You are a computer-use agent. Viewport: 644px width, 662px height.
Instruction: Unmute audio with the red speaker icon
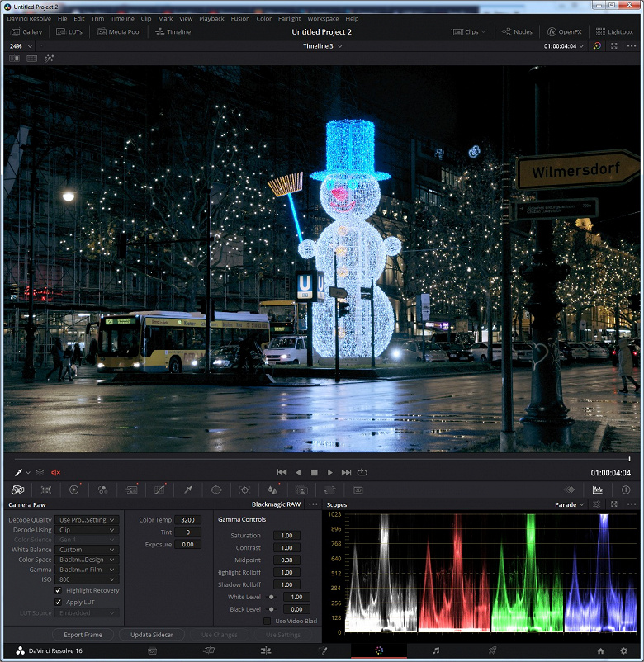[x=56, y=472]
